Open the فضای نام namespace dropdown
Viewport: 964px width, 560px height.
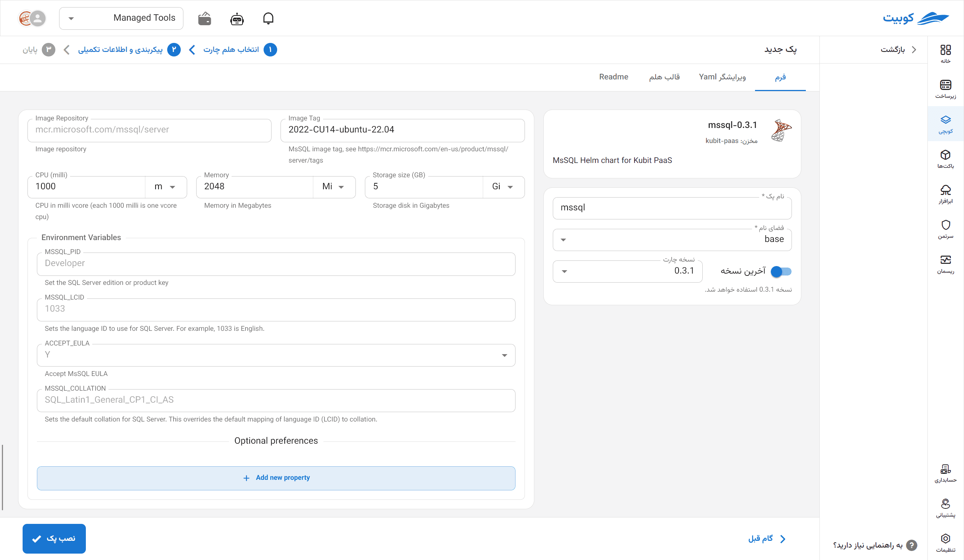(x=672, y=240)
